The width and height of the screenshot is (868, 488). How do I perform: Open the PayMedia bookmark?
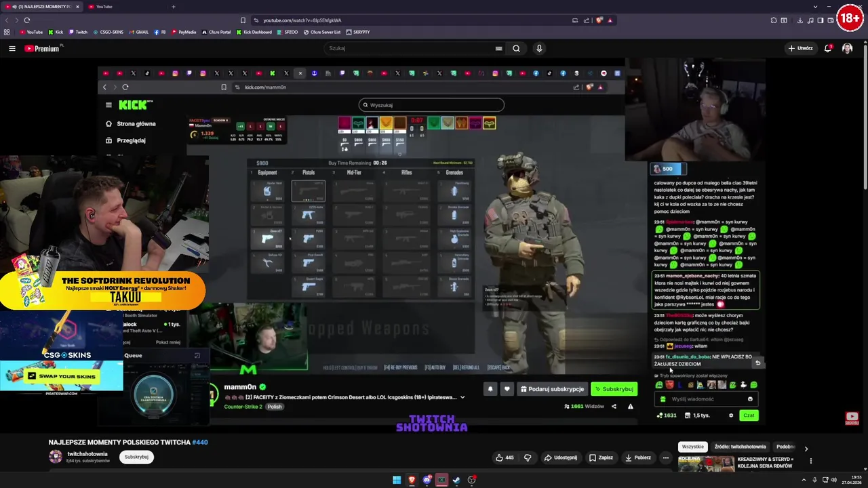point(183,32)
